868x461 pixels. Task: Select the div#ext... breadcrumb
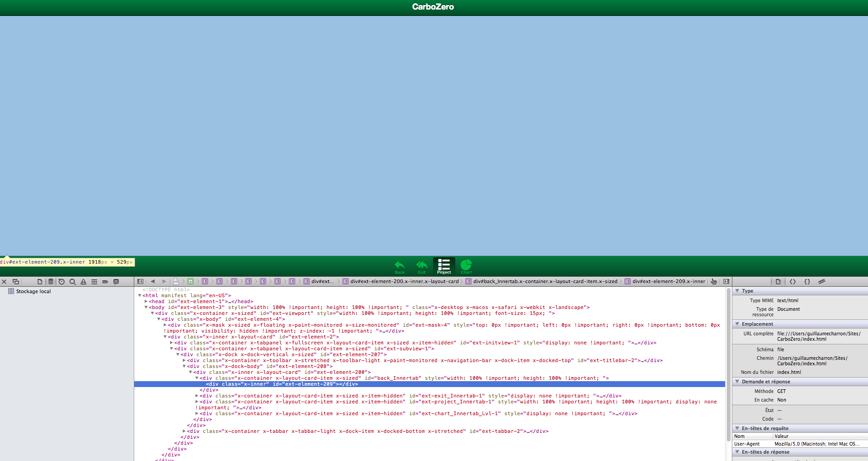319,281
